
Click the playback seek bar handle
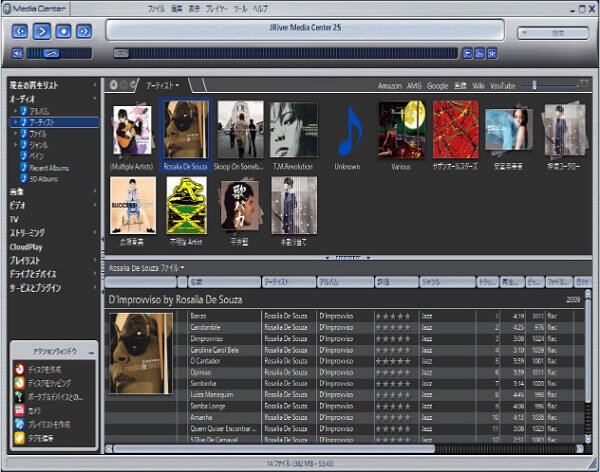tap(121, 53)
